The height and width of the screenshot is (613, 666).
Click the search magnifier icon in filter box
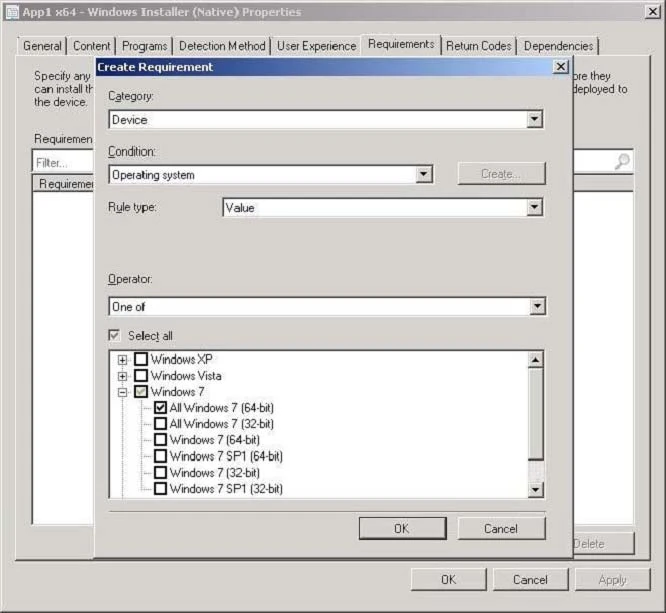pyautogui.click(x=622, y=161)
